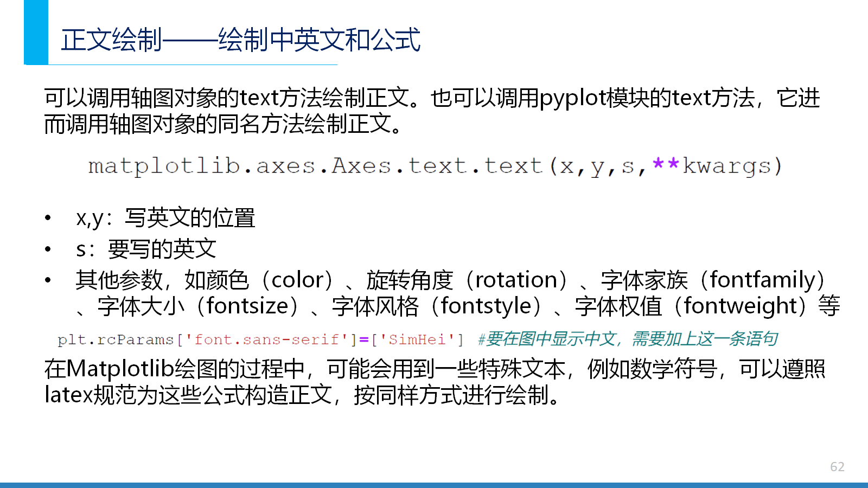Click the slide title about drawing text and formulas
Image resolution: width=868 pixels, height=488 pixels.
click(240, 40)
